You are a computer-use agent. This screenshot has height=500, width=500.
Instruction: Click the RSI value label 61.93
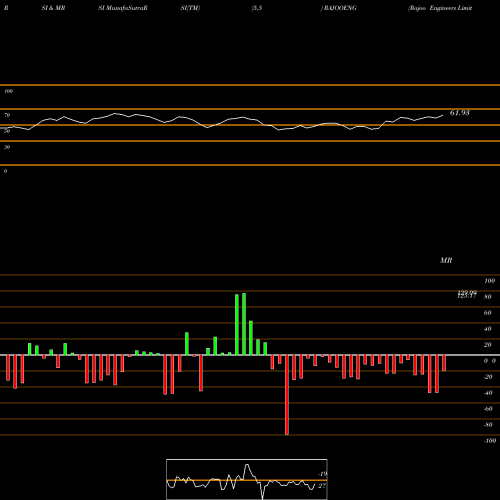[x=460, y=113]
